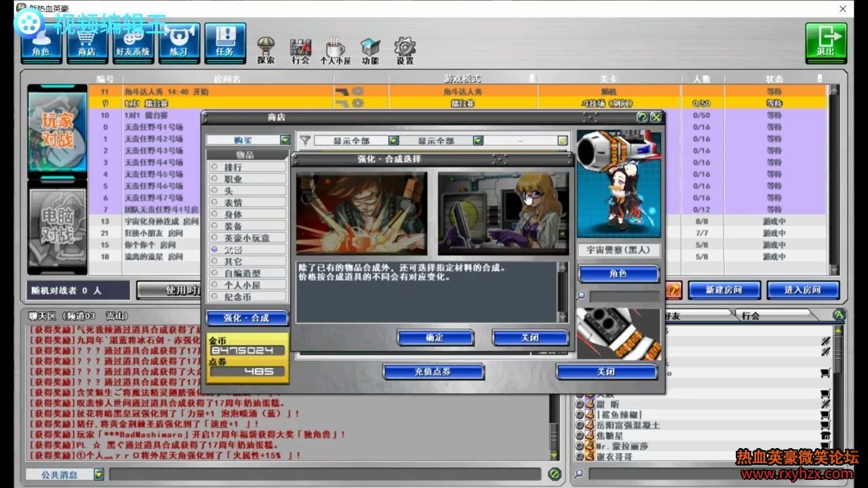Click the 练习 practice icon
Screen dimensions: 868x488
(179, 43)
